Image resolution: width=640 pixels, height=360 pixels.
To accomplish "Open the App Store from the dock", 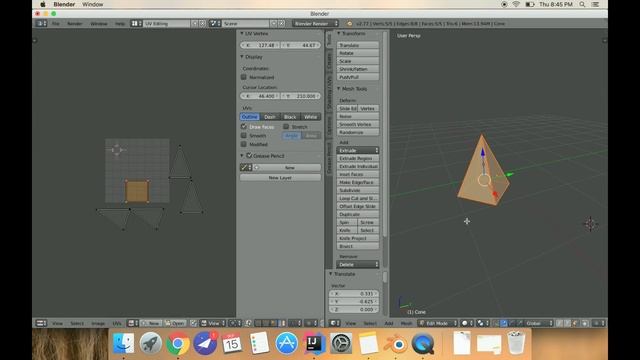I will (x=287, y=343).
